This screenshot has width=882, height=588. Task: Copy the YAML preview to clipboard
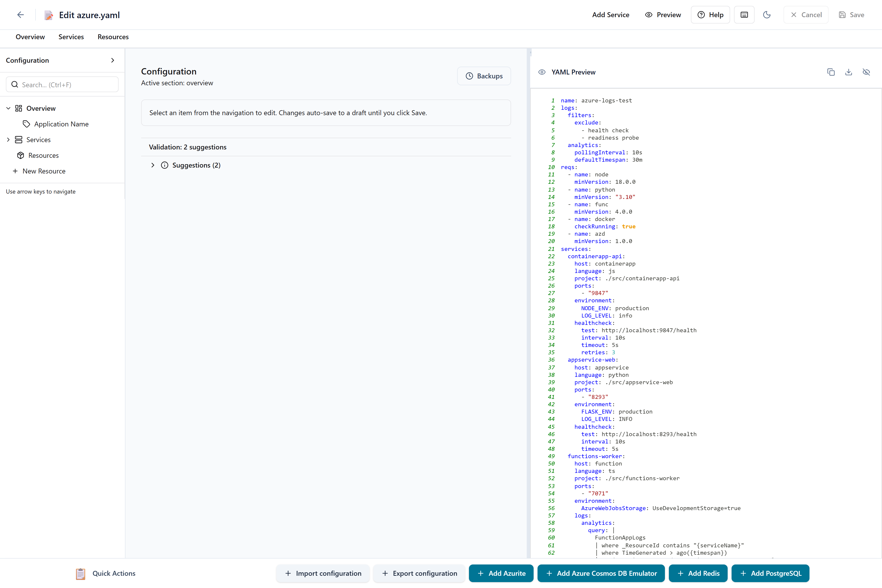[831, 72]
